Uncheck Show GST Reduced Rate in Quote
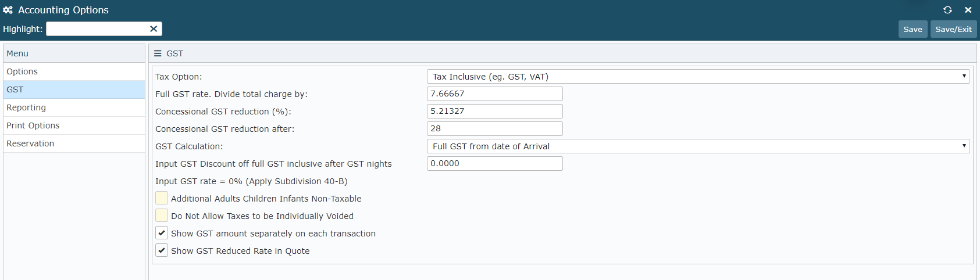The height and width of the screenshot is (280, 980). pos(162,250)
